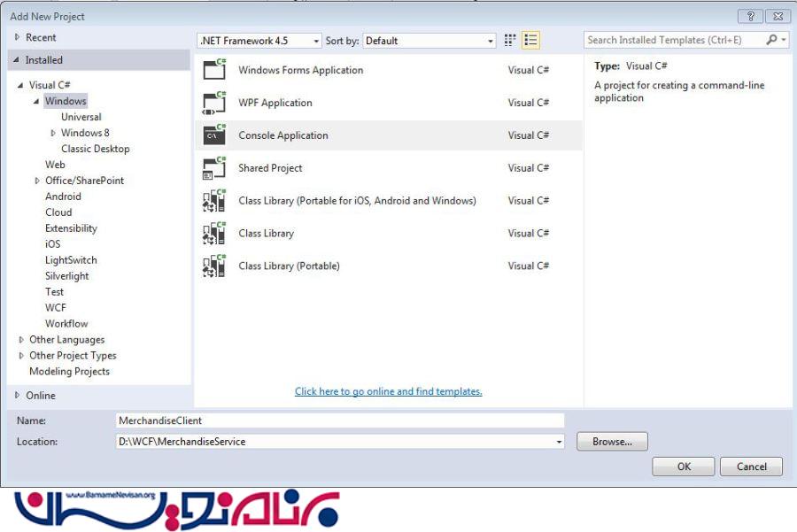Click the Name field containing MerchandiseClient
This screenshot has width=797, height=532.
coord(340,420)
